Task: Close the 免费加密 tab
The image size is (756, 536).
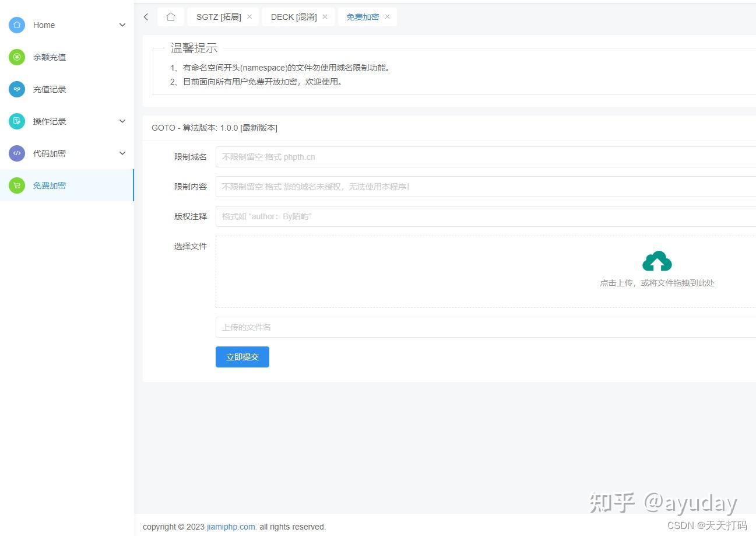Action: pos(386,17)
